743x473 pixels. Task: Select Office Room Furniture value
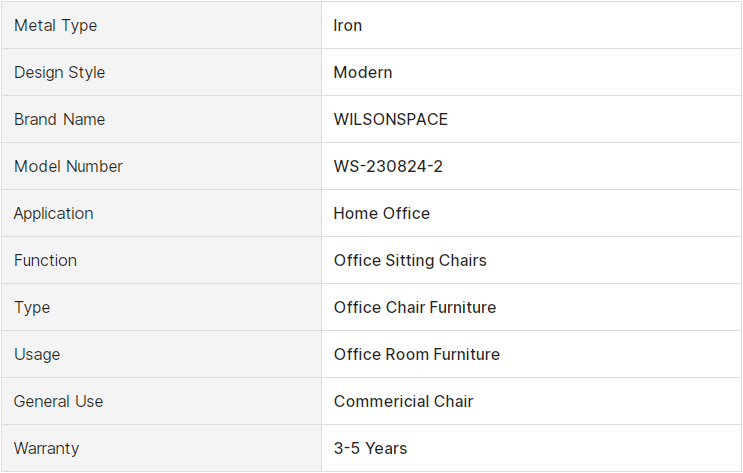tap(417, 354)
